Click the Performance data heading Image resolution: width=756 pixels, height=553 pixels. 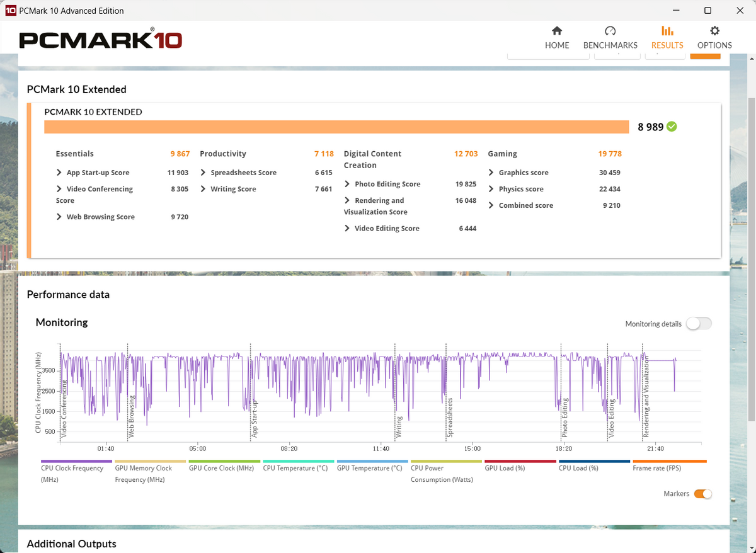[x=68, y=294]
